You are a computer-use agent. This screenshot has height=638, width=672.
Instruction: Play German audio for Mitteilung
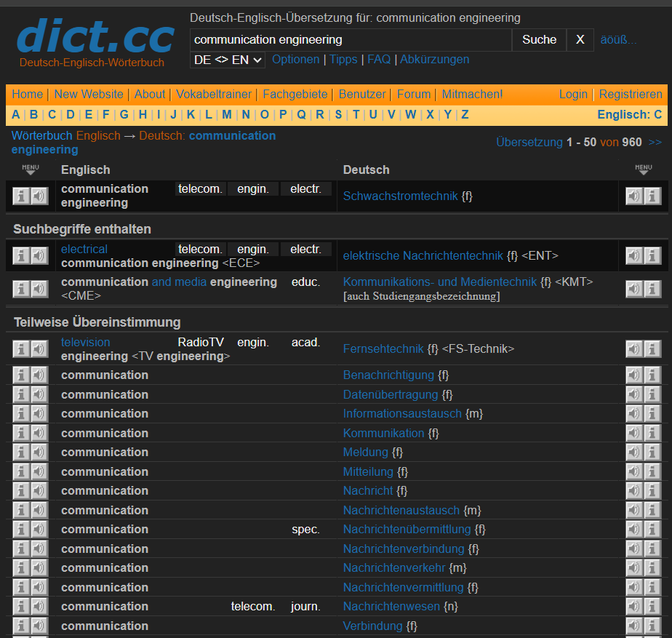pyautogui.click(x=634, y=471)
